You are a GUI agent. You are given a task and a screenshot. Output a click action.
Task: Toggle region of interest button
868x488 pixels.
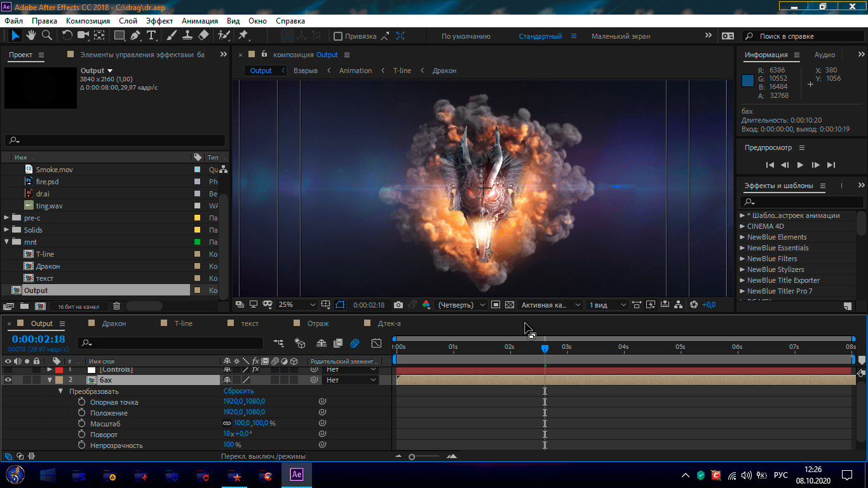click(496, 305)
